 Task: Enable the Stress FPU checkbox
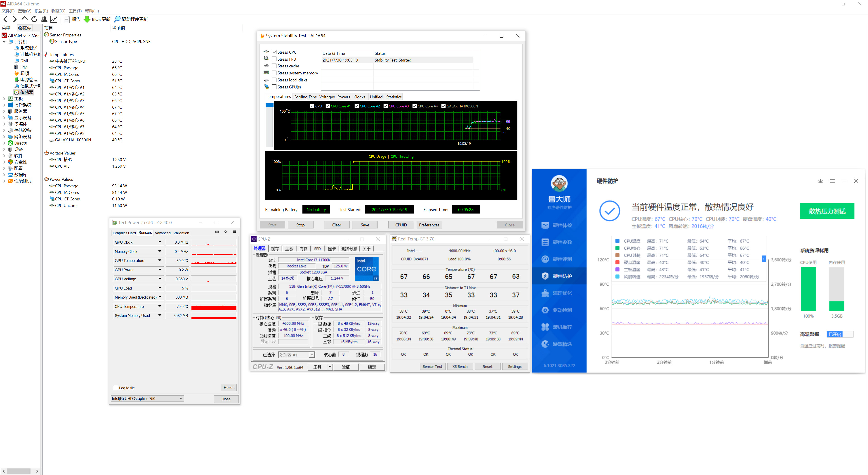pyautogui.click(x=274, y=59)
